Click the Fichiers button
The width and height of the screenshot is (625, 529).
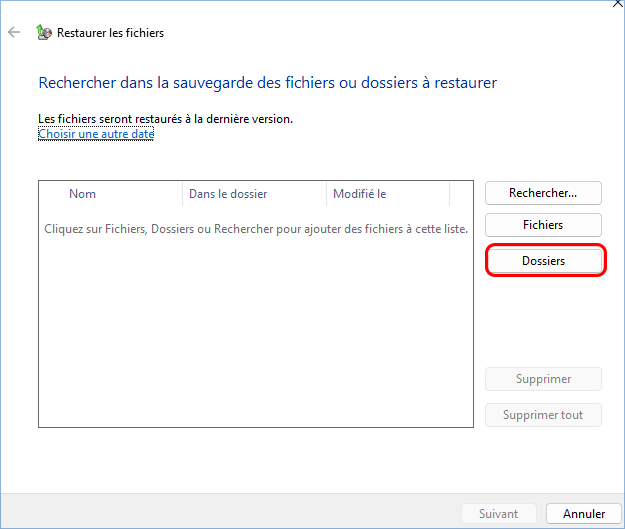tap(543, 225)
